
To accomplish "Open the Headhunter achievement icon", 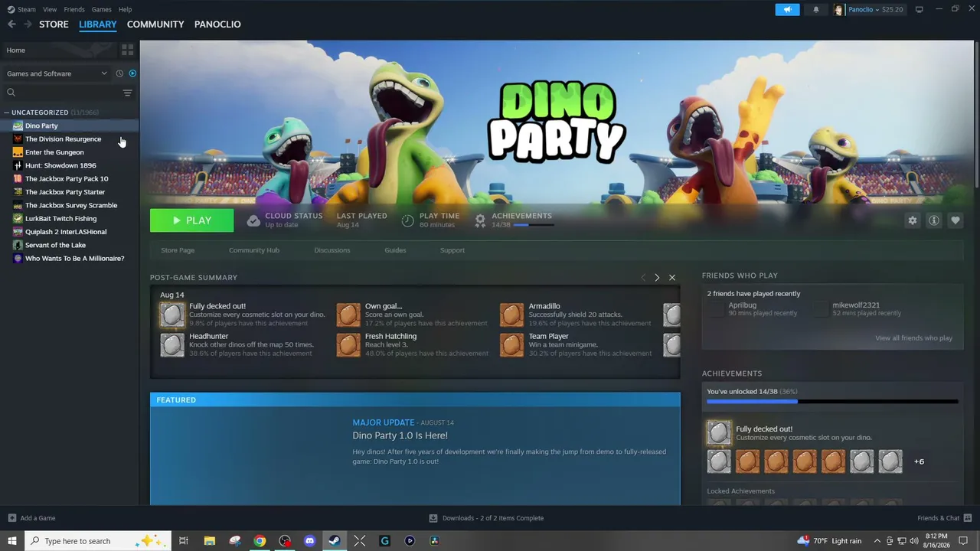I will pyautogui.click(x=172, y=344).
